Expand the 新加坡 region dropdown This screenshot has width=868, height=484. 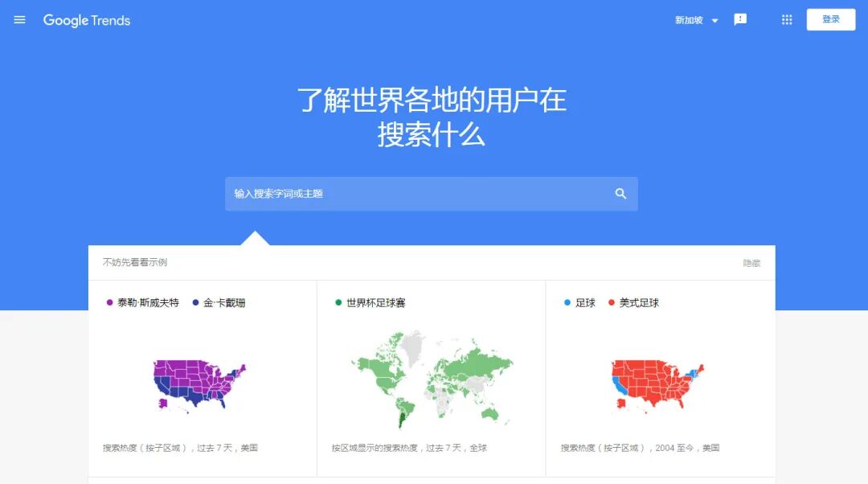point(688,20)
